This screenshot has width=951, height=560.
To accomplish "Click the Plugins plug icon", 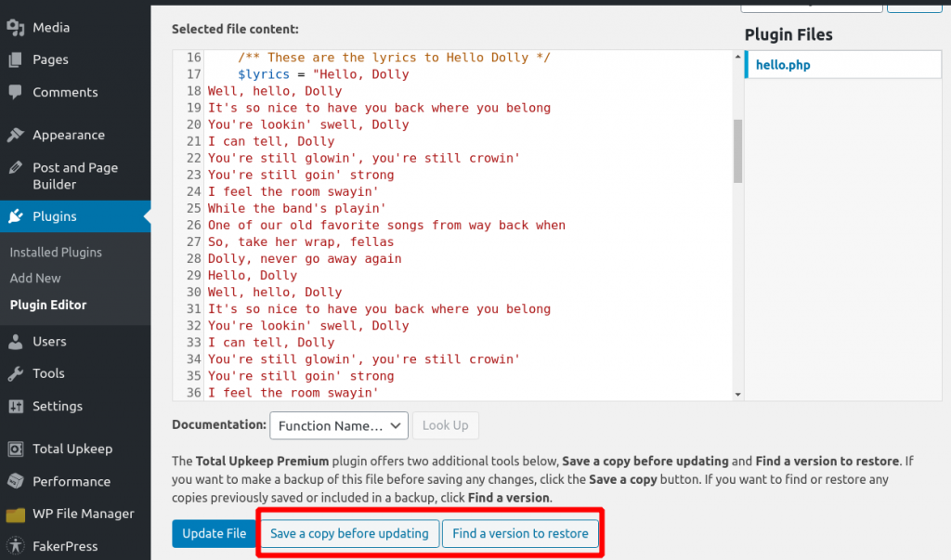I will coord(16,216).
